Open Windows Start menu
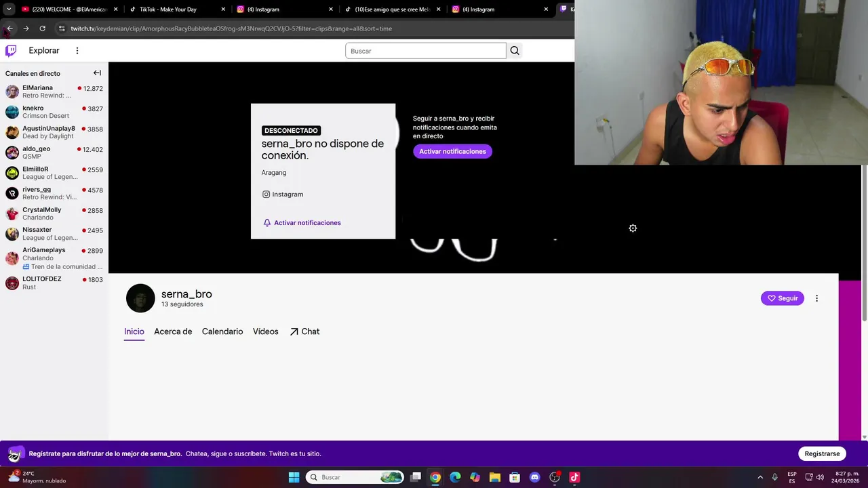This screenshot has height=488, width=868. (294, 477)
